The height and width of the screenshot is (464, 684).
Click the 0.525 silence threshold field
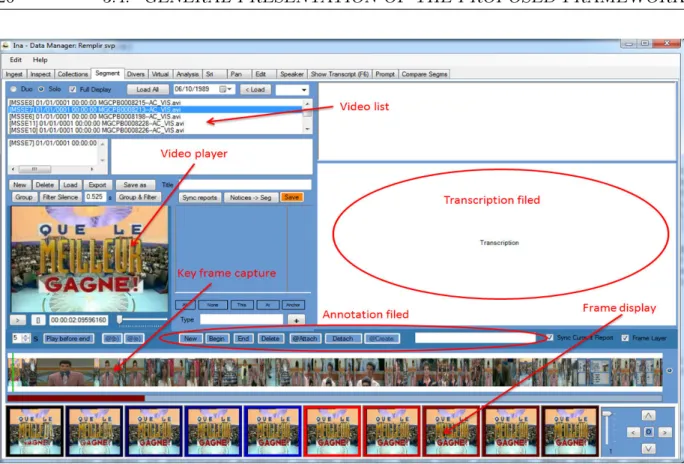95,197
